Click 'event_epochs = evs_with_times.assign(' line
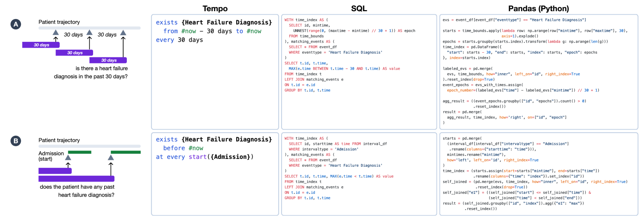 [x=483, y=85]
